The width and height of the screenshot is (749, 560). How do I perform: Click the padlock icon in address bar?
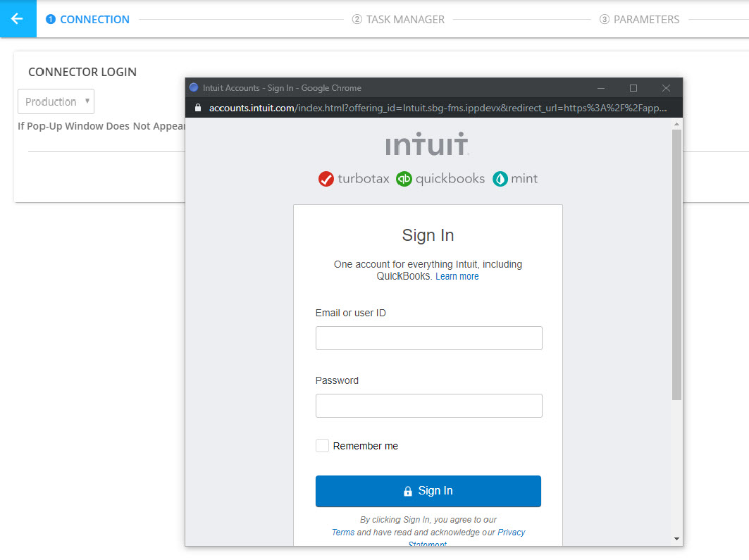(197, 108)
